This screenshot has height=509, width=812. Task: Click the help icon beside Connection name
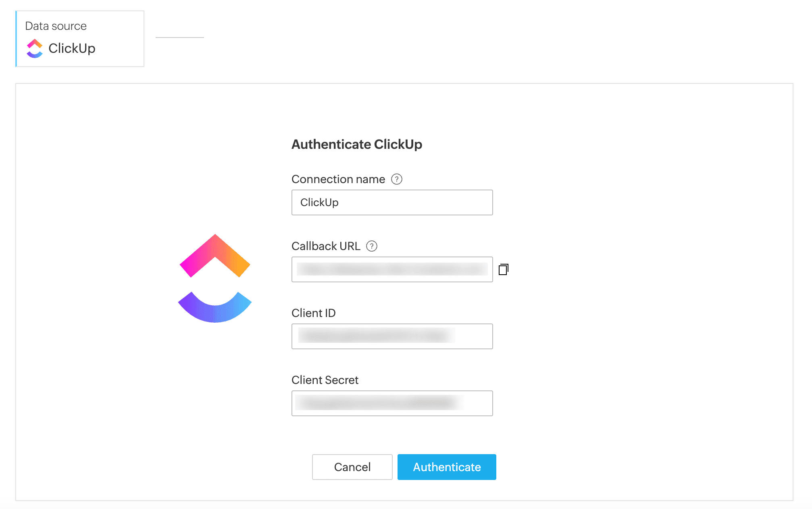pyautogui.click(x=397, y=179)
